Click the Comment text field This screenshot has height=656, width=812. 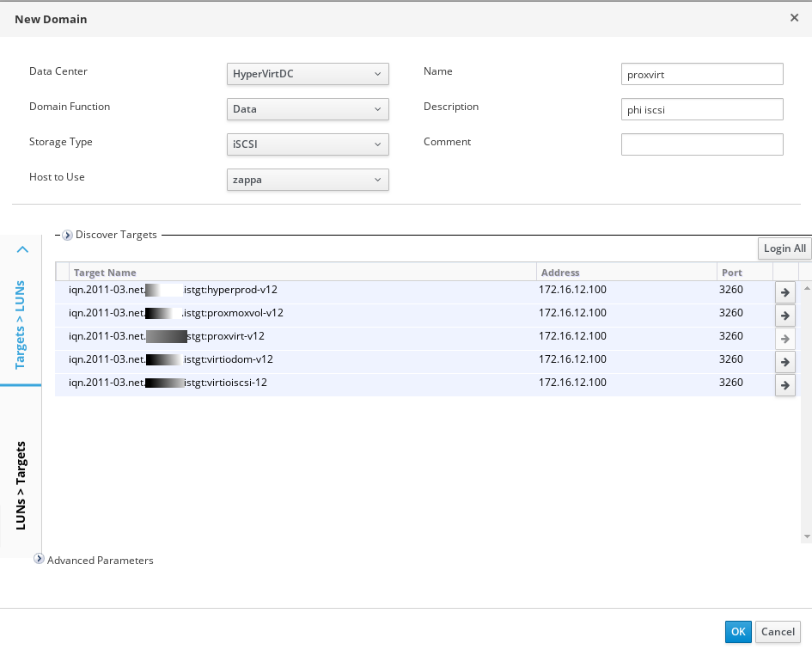(702, 144)
